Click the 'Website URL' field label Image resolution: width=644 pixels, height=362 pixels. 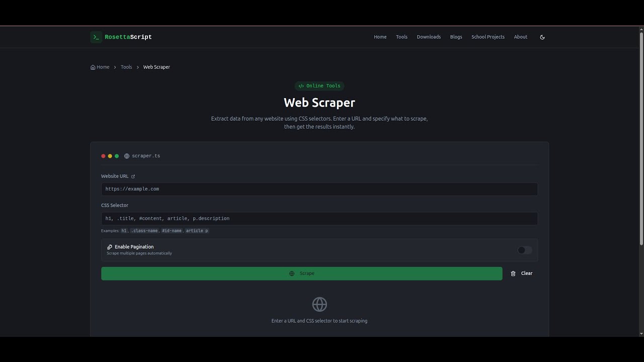coord(115,176)
